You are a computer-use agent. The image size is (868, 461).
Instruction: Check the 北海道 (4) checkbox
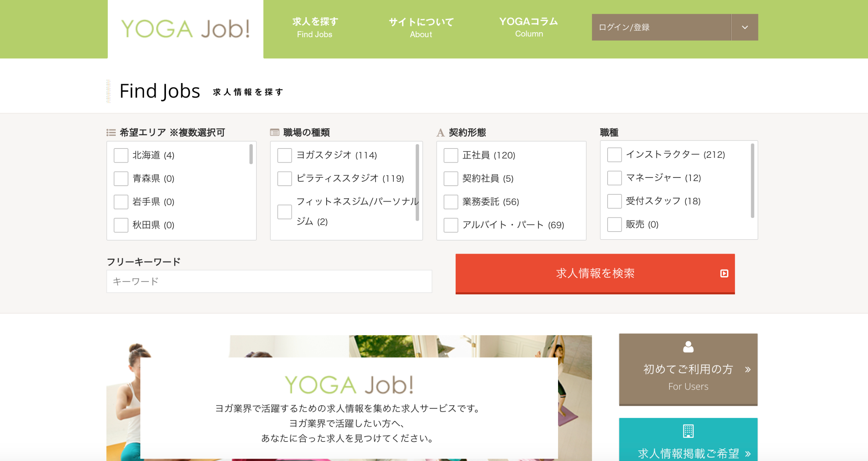pyautogui.click(x=121, y=155)
